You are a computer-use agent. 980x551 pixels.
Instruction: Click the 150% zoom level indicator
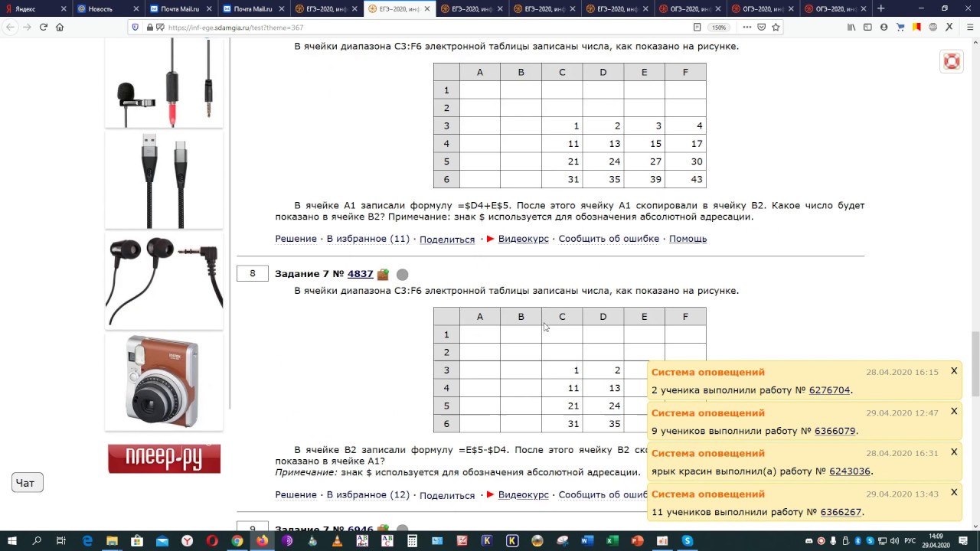718,27
